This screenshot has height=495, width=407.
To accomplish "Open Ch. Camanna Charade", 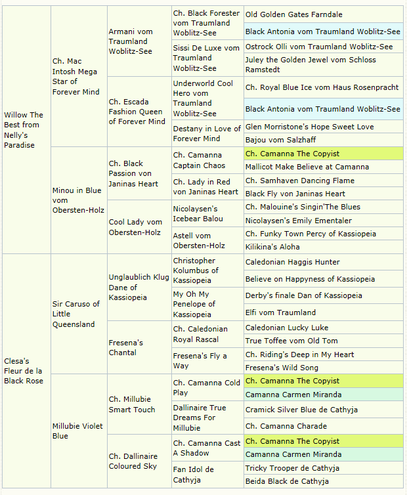I will pyautogui.click(x=286, y=426).
